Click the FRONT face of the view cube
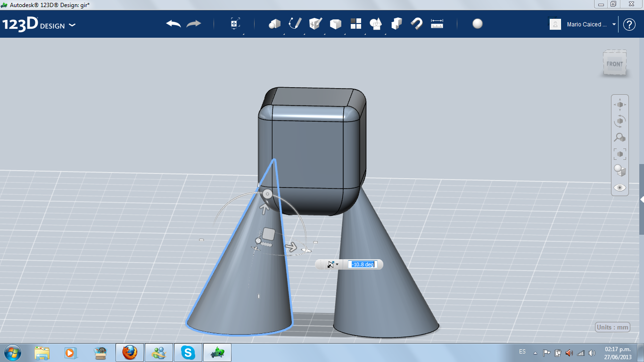 615,64
